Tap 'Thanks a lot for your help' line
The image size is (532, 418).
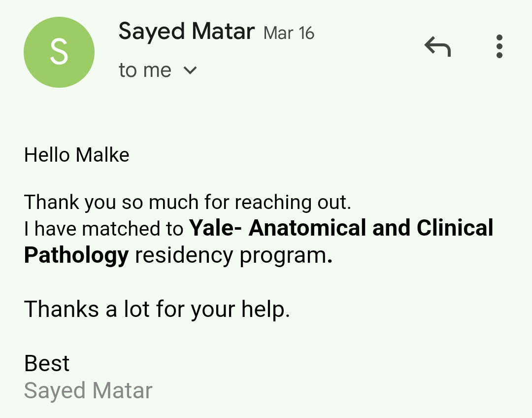point(157,309)
